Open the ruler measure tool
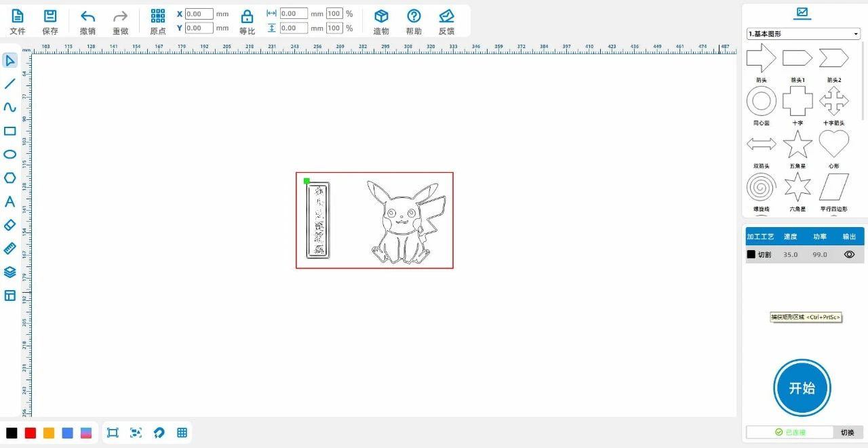This screenshot has height=448, width=868. [x=9, y=249]
